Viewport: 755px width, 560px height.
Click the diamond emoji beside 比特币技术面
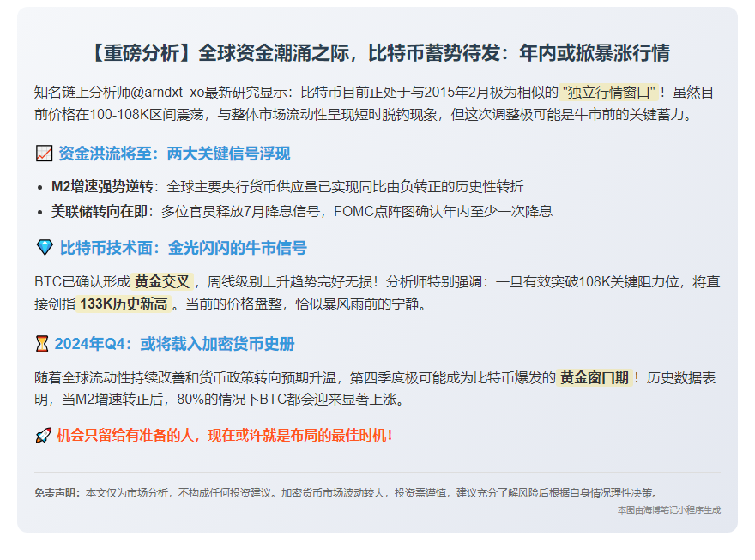(x=45, y=248)
